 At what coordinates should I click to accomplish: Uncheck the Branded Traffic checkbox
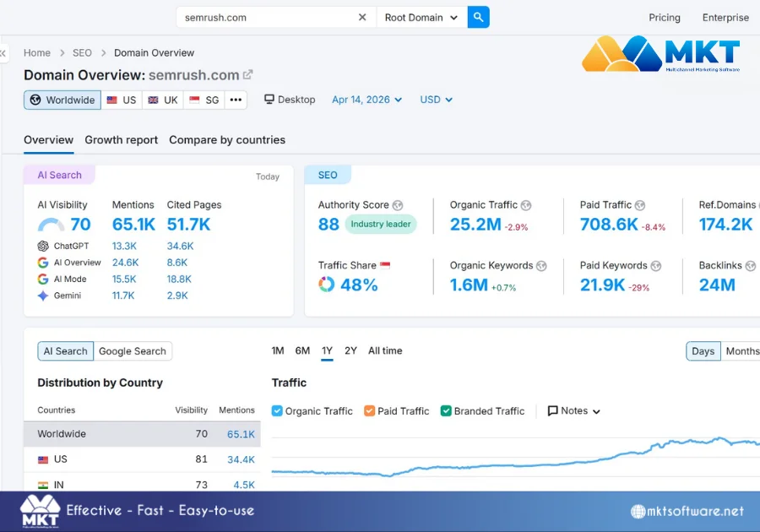(x=446, y=411)
